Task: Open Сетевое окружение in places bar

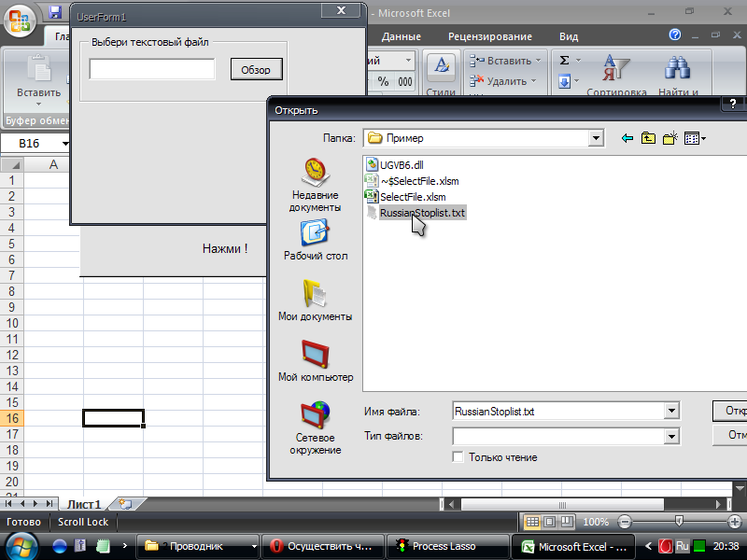Action: tap(316, 428)
